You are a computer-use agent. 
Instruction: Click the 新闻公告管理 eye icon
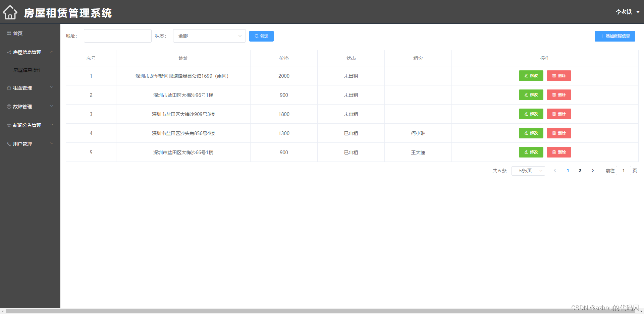[9, 125]
